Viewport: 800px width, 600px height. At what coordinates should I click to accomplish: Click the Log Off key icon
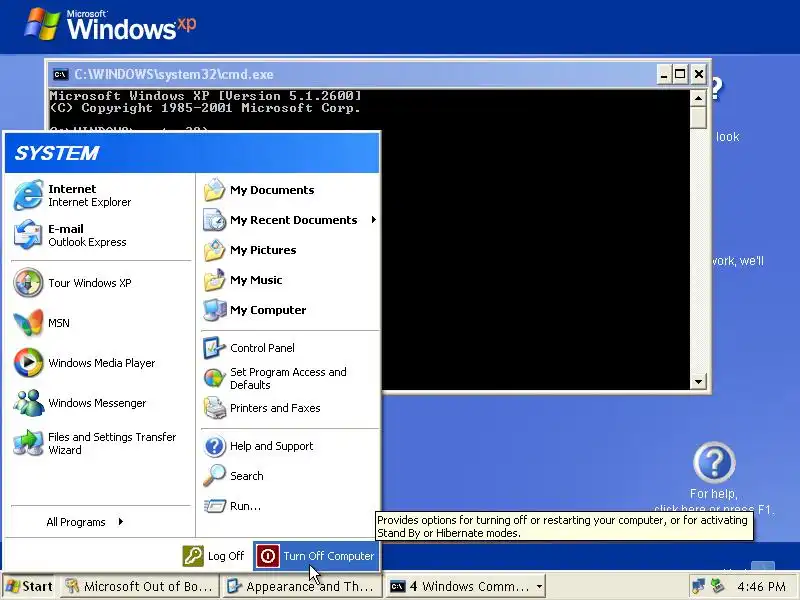193,556
